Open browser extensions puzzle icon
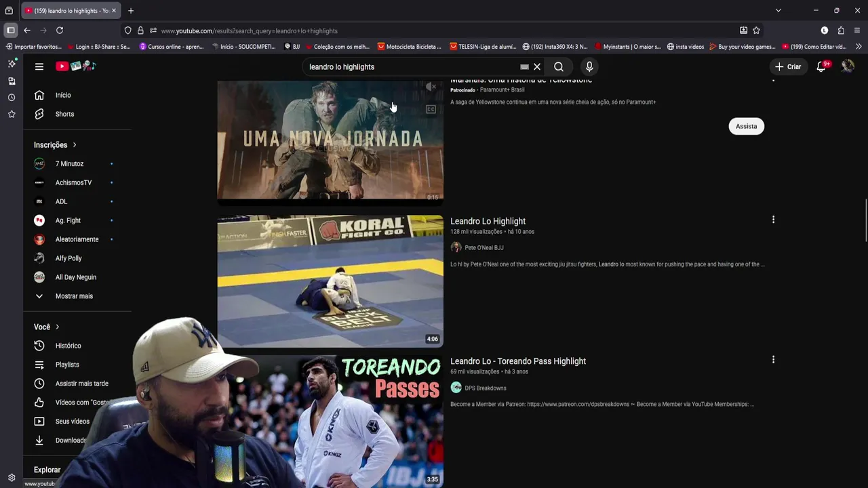 point(841,30)
